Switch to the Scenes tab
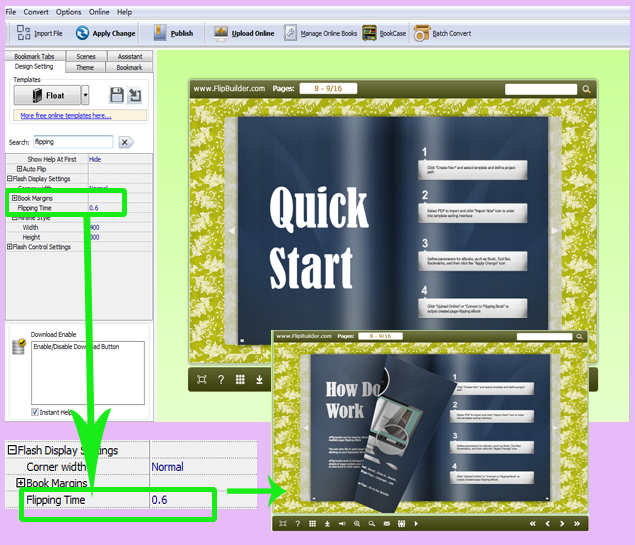The image size is (635, 545). coord(85,57)
